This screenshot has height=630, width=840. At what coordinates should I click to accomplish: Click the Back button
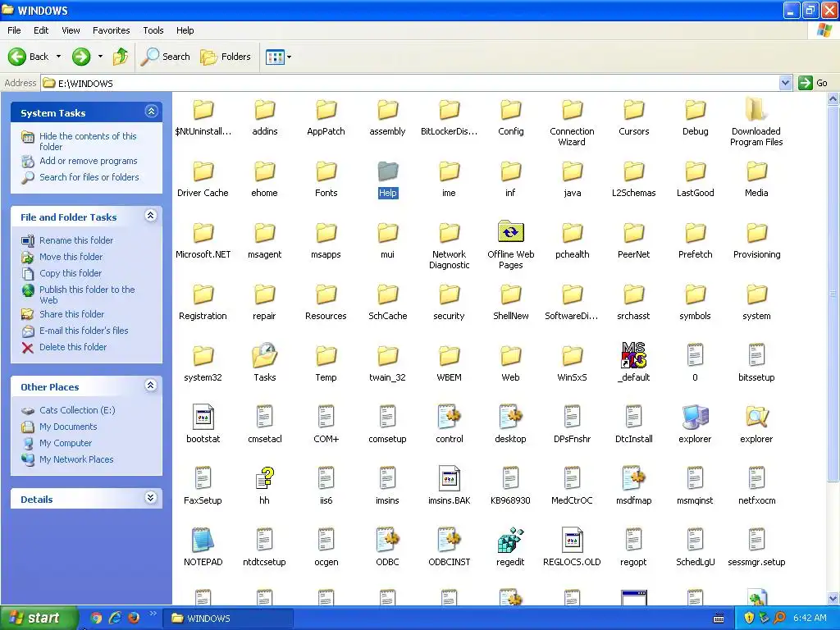tap(29, 57)
